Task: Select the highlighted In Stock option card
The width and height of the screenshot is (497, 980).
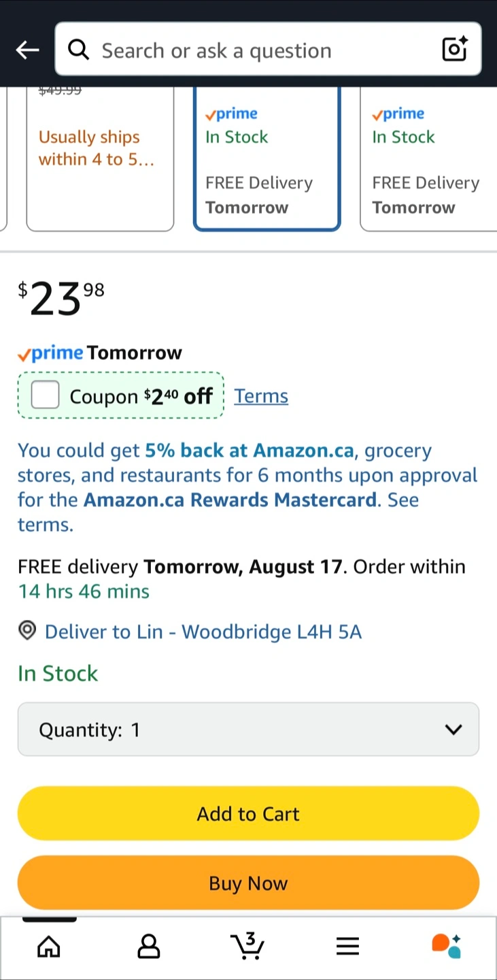Action: [267, 160]
